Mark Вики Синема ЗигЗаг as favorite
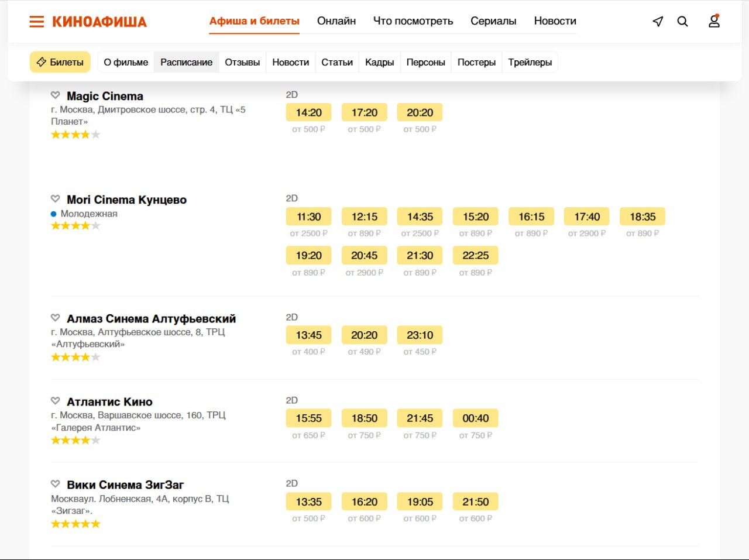This screenshot has height=560, width=749. point(56,484)
